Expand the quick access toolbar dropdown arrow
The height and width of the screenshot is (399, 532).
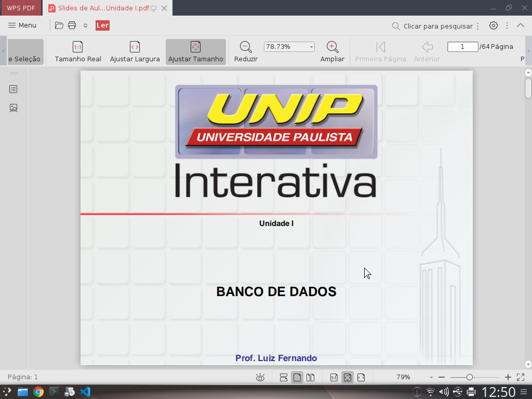point(86,25)
